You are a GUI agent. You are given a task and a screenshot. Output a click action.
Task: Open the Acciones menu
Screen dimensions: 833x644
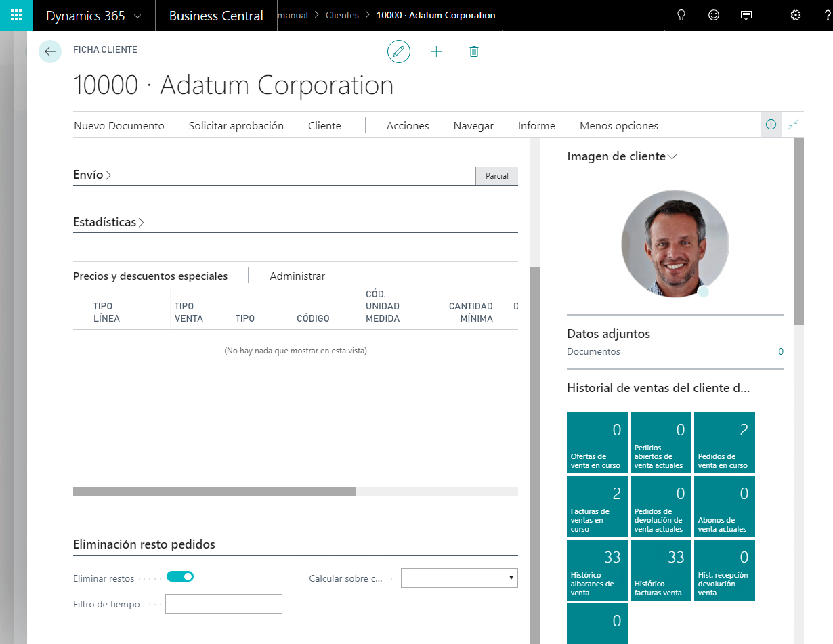(408, 125)
